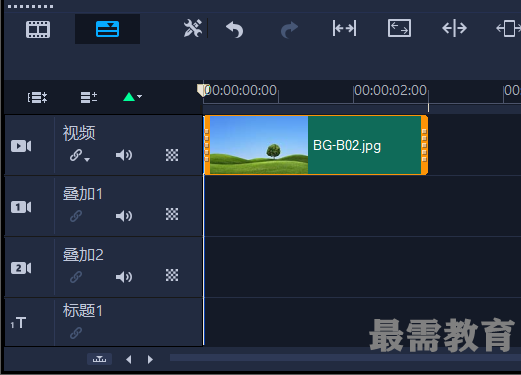Toggle track transparency on Video track

point(172,155)
